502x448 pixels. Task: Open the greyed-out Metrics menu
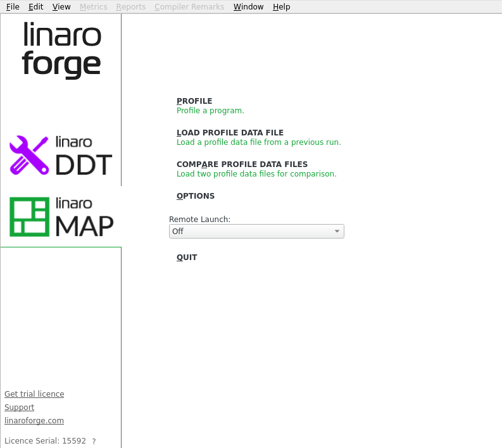[93, 7]
